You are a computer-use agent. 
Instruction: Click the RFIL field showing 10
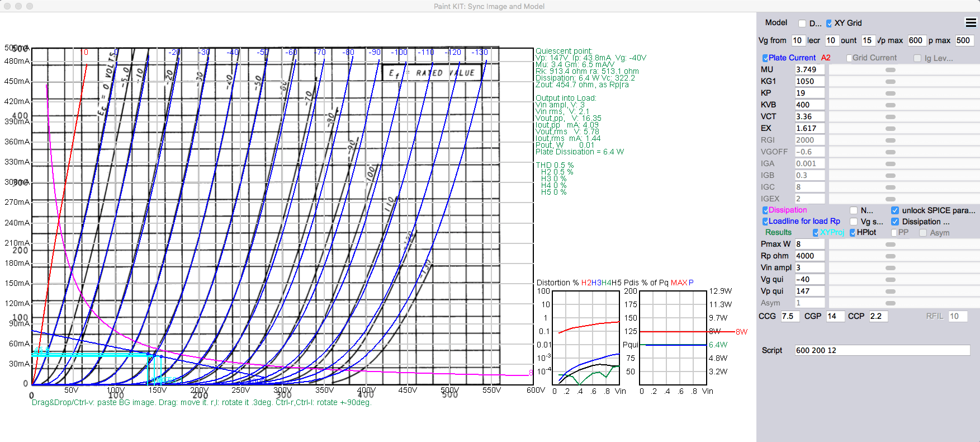coord(958,317)
